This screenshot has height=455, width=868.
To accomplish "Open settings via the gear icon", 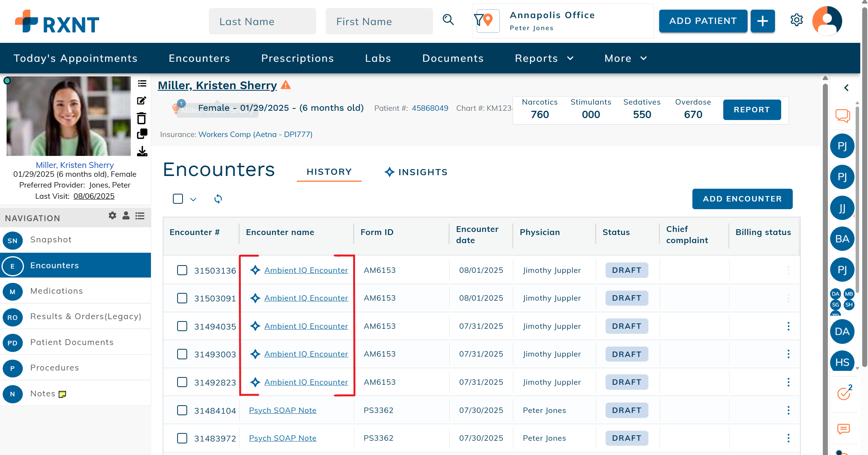I will pyautogui.click(x=797, y=20).
